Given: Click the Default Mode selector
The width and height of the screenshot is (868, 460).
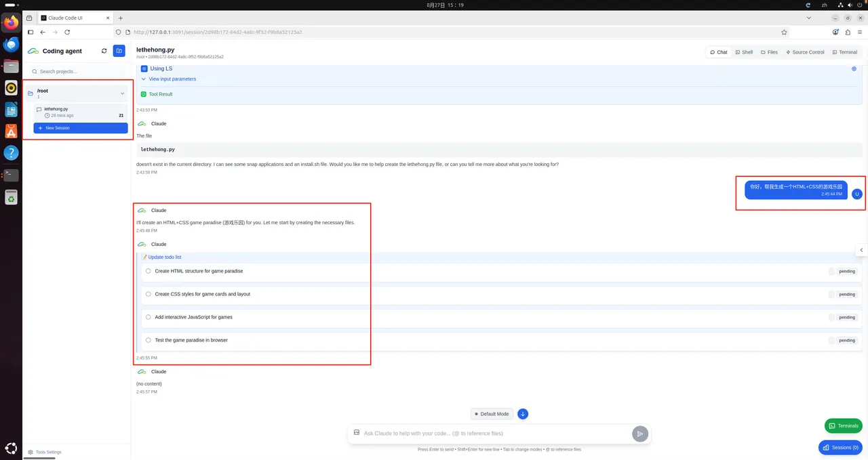Looking at the screenshot, I should tap(492, 414).
